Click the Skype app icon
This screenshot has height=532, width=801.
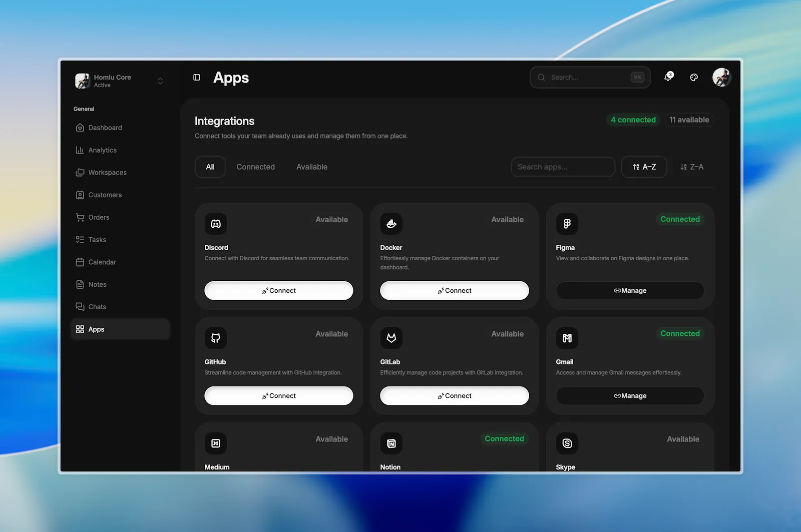pos(567,443)
